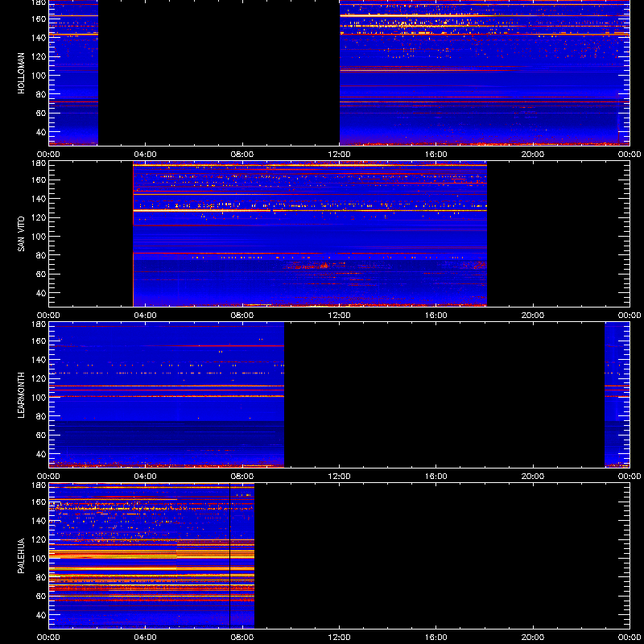644x644 pixels.
Task: Click the 20:00 label under SAN VITO plot
Action: coord(533,316)
